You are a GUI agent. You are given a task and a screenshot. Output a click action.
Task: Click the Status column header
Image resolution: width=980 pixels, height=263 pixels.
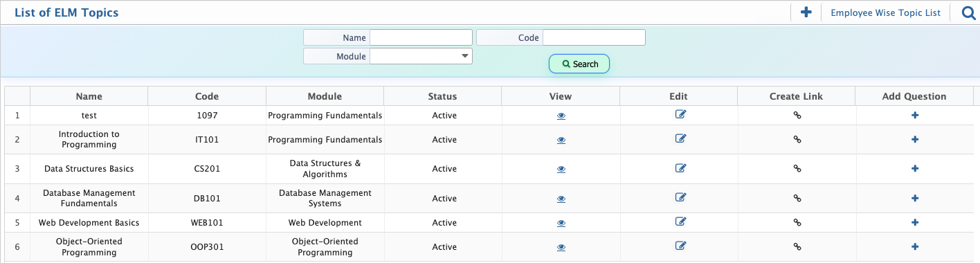pyautogui.click(x=443, y=96)
